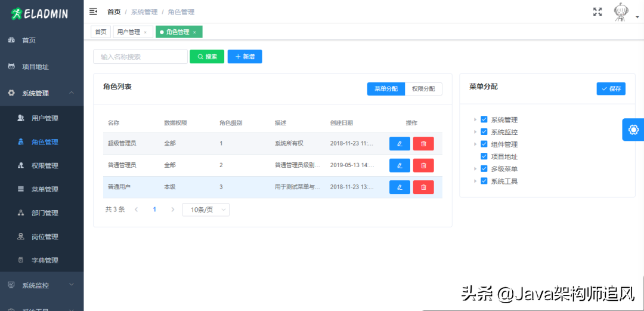644x311 pixels.
Task: Click 部门管理 tree icon
Action: (21, 213)
